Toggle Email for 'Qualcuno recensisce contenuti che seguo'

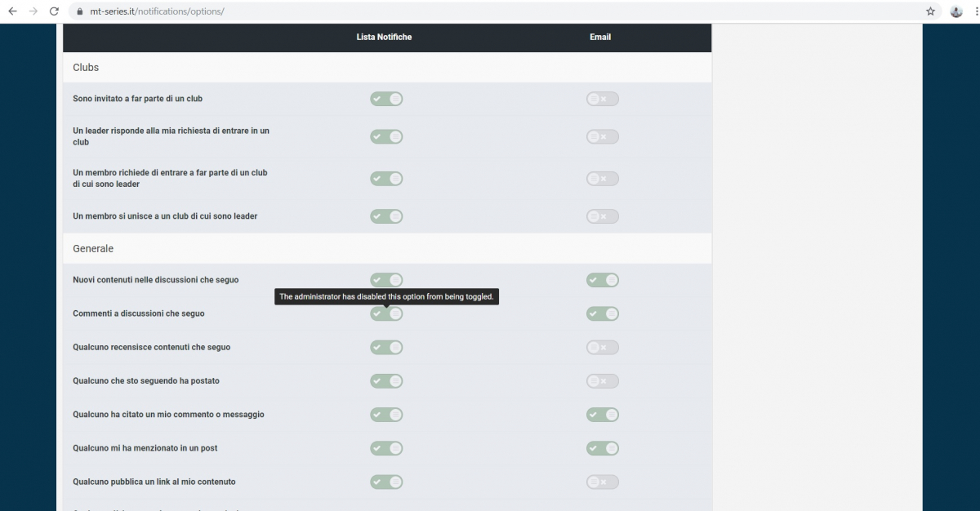click(x=603, y=347)
